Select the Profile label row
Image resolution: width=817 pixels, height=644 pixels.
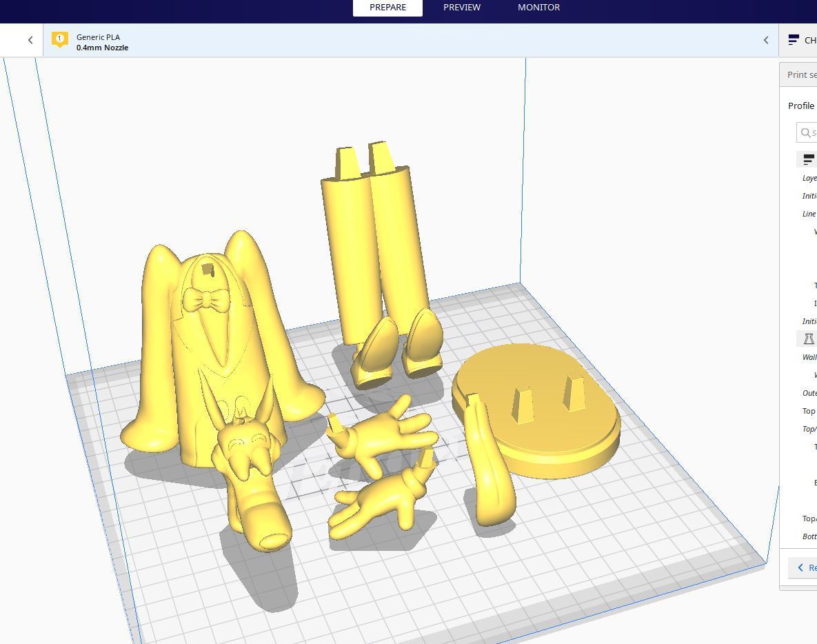coord(801,105)
